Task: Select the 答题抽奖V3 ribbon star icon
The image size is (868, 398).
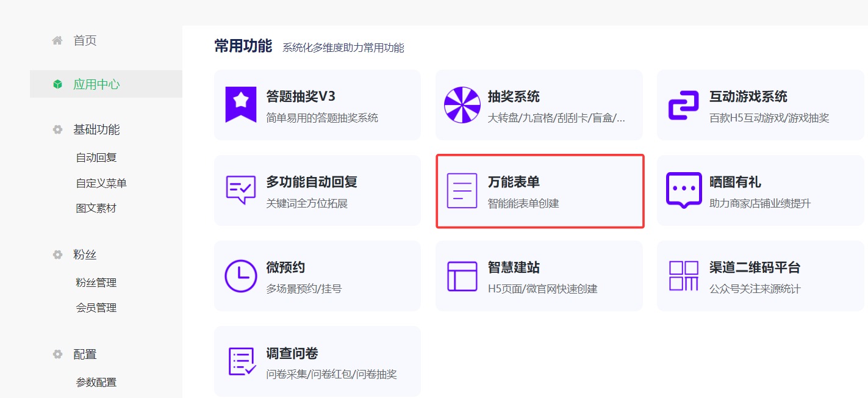Action: pyautogui.click(x=240, y=104)
